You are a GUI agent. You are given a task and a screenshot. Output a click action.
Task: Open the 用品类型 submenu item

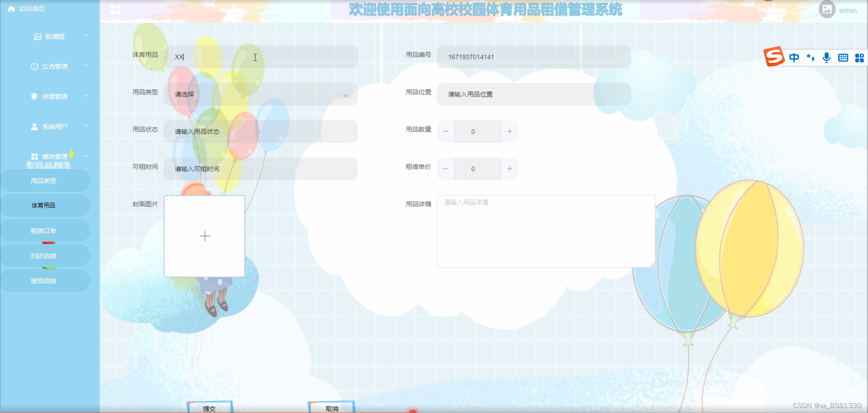pyautogui.click(x=45, y=180)
